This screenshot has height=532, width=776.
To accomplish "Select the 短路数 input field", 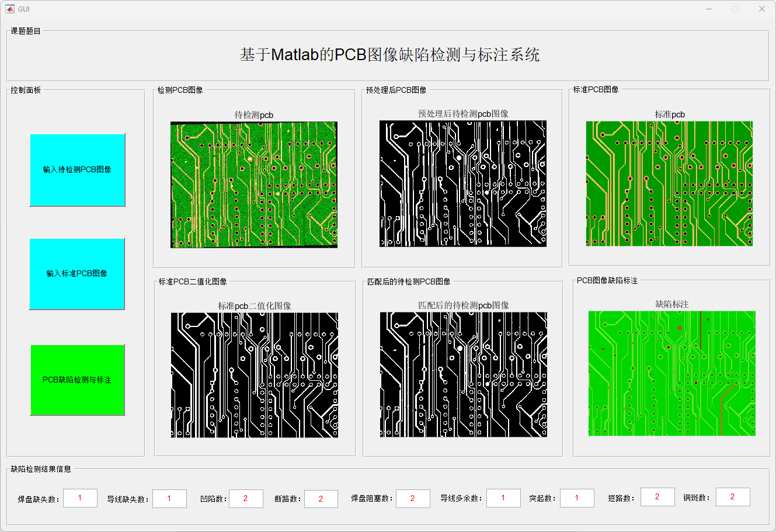I will tap(657, 496).
